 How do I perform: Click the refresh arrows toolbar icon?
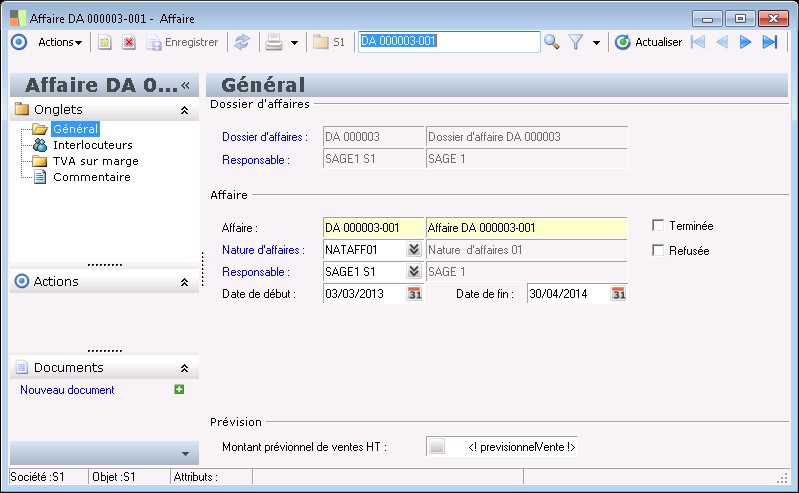242,42
